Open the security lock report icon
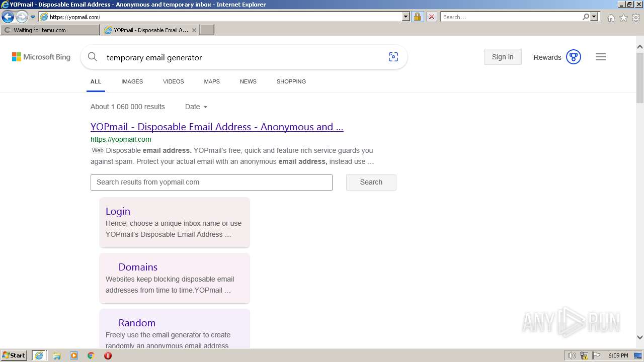The height and width of the screenshot is (362, 644). pyautogui.click(x=417, y=17)
